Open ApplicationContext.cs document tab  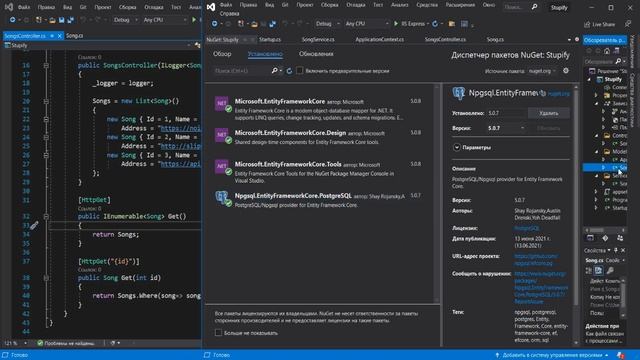click(380, 40)
